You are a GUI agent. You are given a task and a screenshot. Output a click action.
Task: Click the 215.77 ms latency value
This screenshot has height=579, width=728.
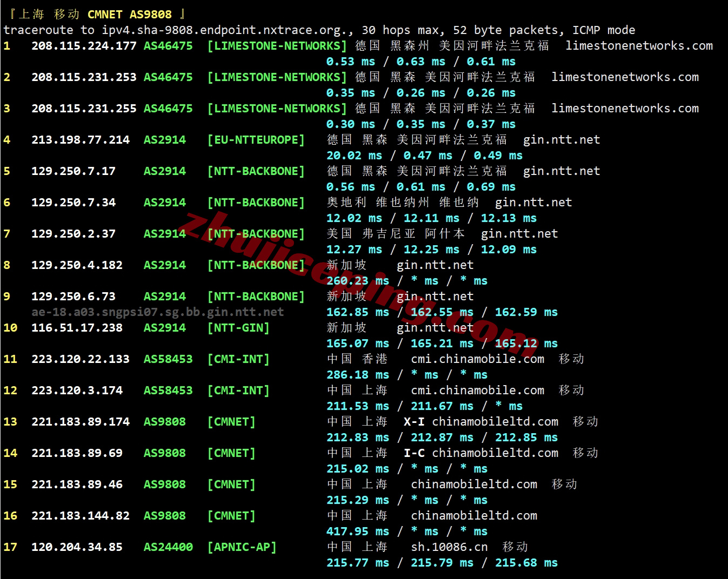358,563
